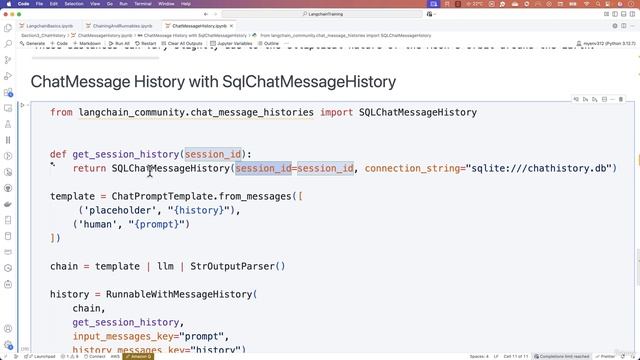Screen dimensions: 640x360
Task: Click Clear All Outputs
Action: [x=182, y=43]
